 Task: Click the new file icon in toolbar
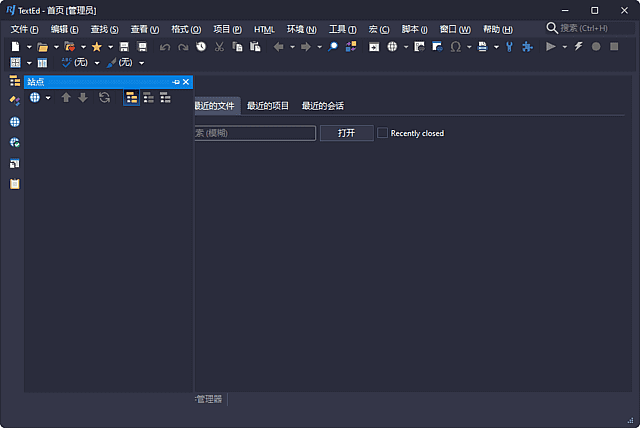(x=15, y=46)
